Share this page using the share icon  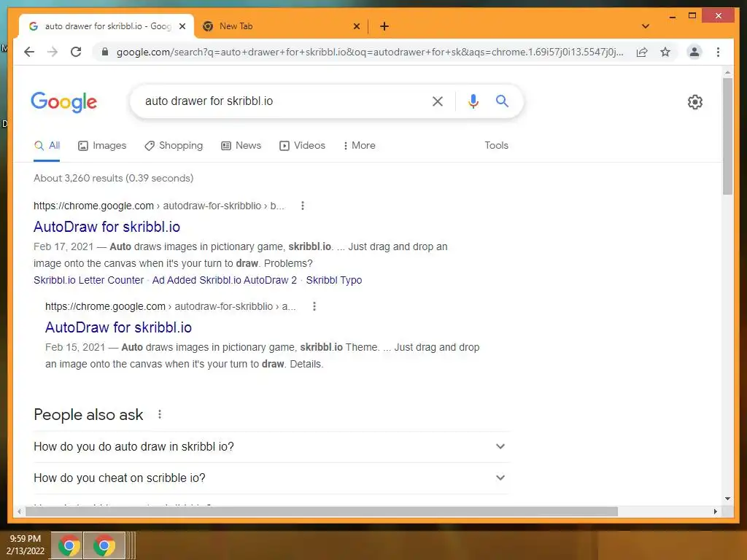tap(642, 52)
